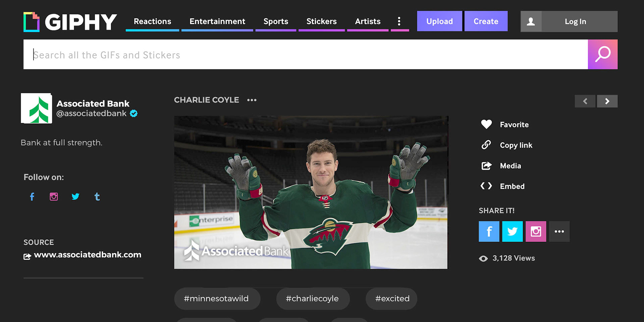Click the CHARLIE COYLE title
This screenshot has height=322, width=644.
click(207, 100)
